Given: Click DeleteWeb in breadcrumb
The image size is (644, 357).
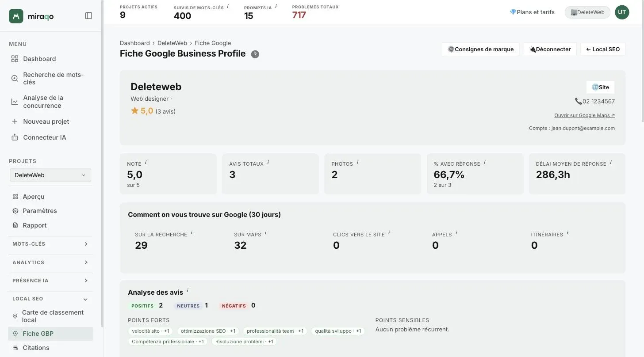Looking at the screenshot, I should pos(172,43).
